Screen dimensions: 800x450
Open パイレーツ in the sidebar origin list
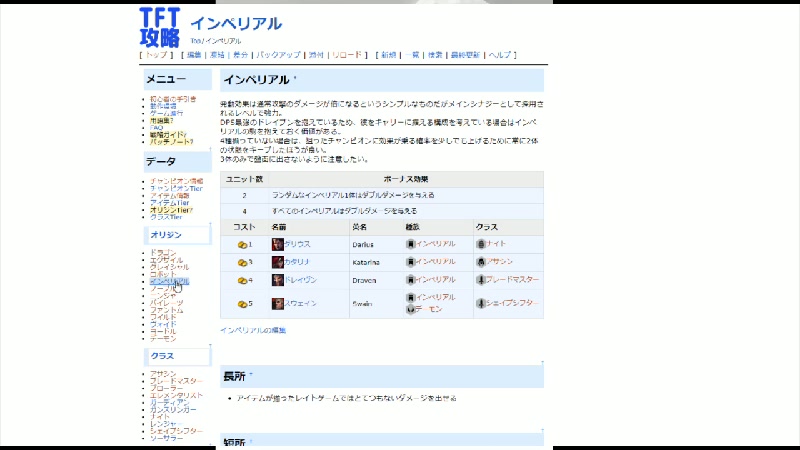(166, 303)
